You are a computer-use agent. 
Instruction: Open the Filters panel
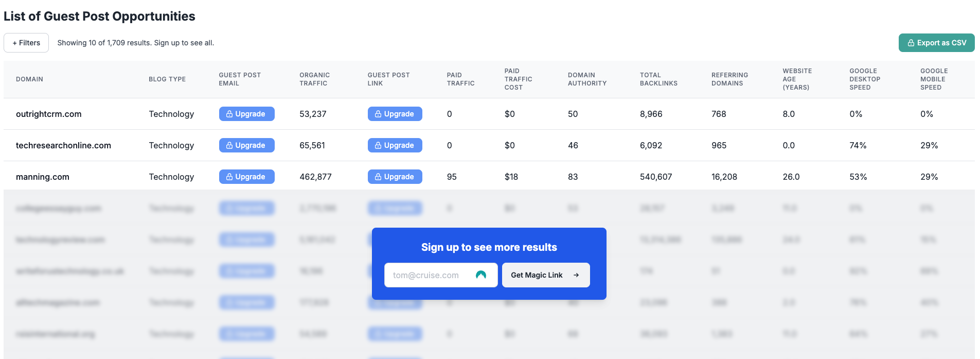click(x=26, y=43)
